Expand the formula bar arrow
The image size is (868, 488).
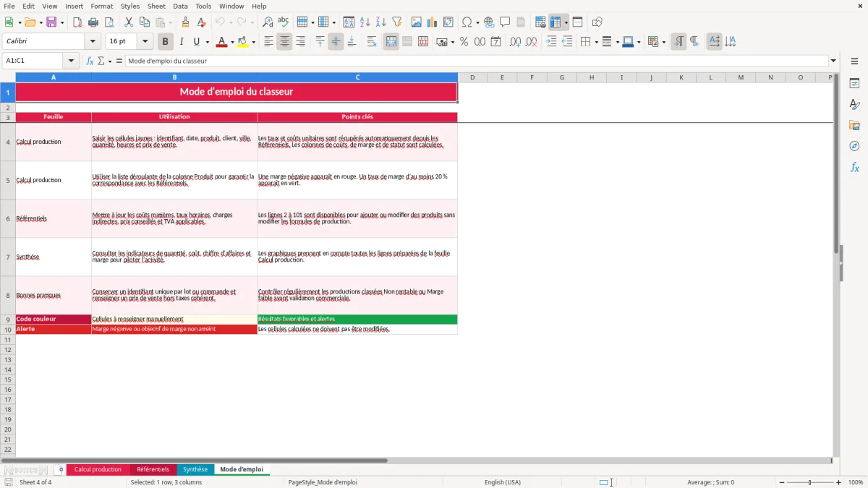(833, 61)
